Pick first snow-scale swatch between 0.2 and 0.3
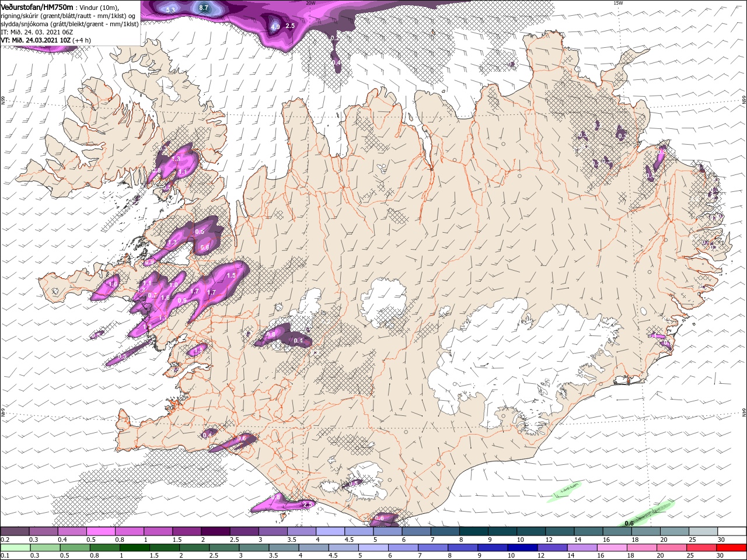Image resolution: width=747 pixels, height=560 pixels. [x=14, y=531]
